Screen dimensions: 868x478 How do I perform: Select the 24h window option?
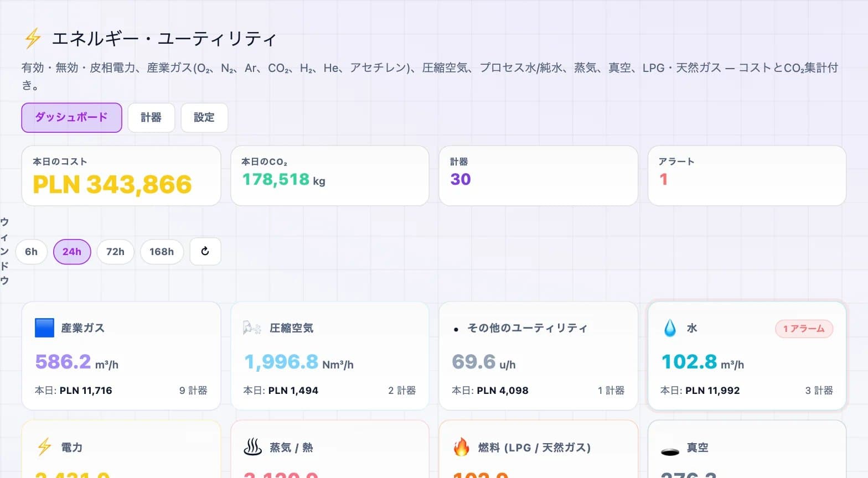tap(72, 252)
